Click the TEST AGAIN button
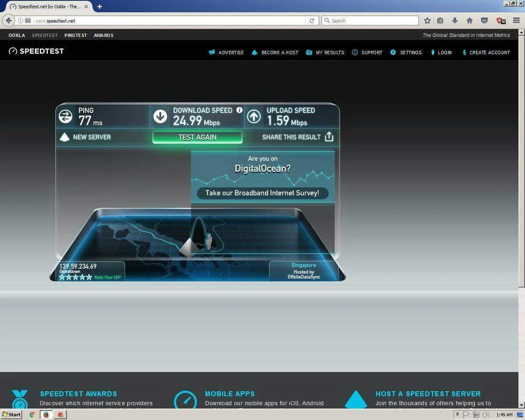525x420 pixels. [x=197, y=137]
